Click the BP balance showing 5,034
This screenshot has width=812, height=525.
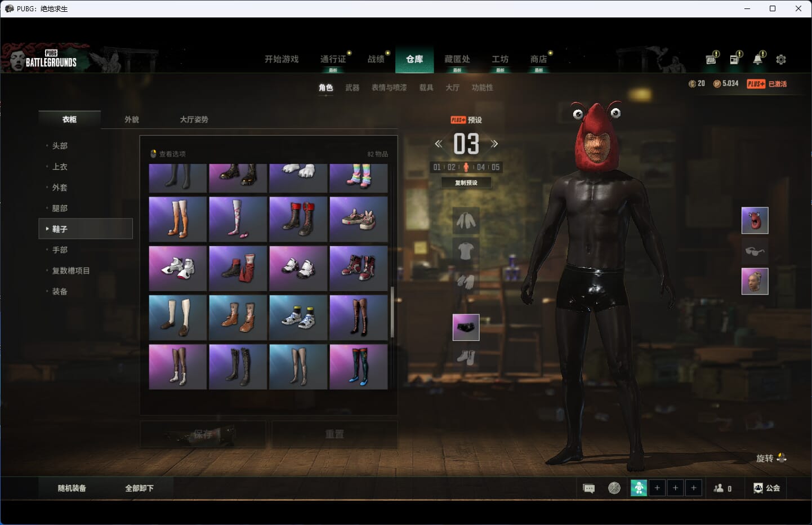726,83
